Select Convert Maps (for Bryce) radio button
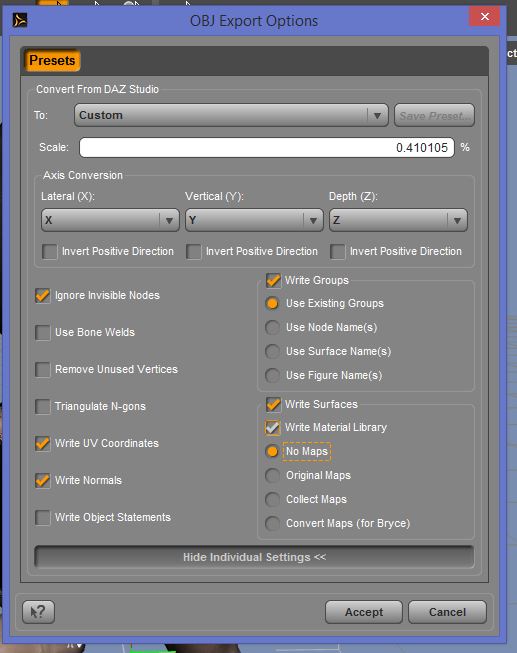Image resolution: width=517 pixels, height=653 pixels. [272, 523]
